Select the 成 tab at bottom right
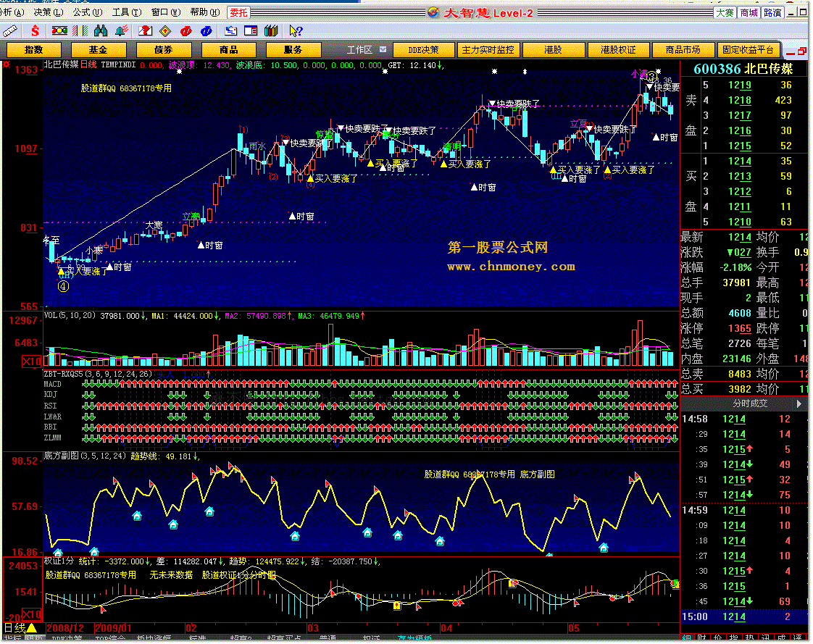 782,638
